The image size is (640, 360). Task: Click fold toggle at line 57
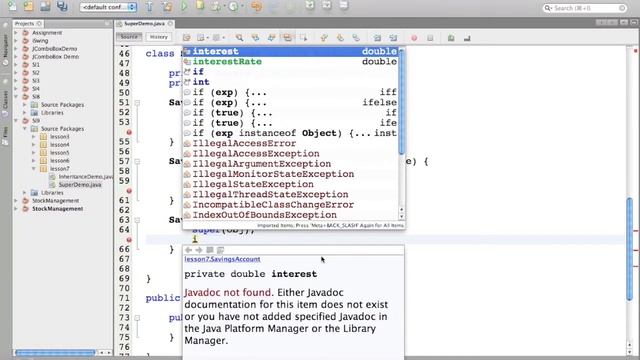pyautogui.click(x=138, y=162)
